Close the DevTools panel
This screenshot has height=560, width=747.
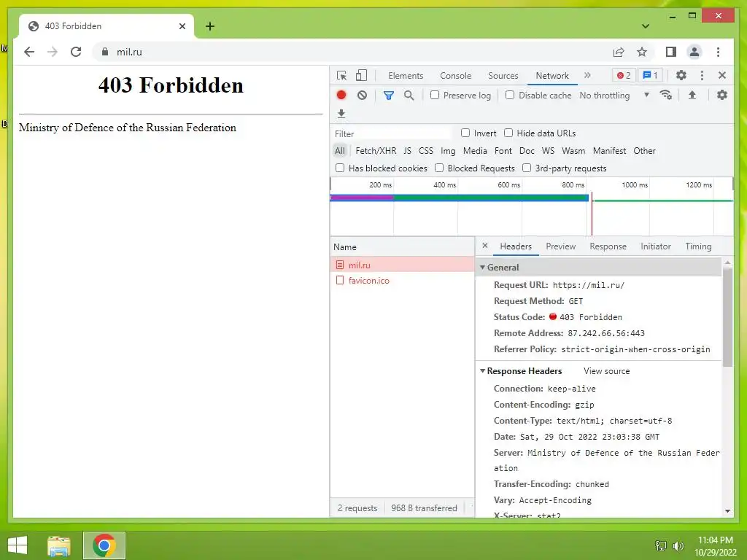click(x=722, y=75)
